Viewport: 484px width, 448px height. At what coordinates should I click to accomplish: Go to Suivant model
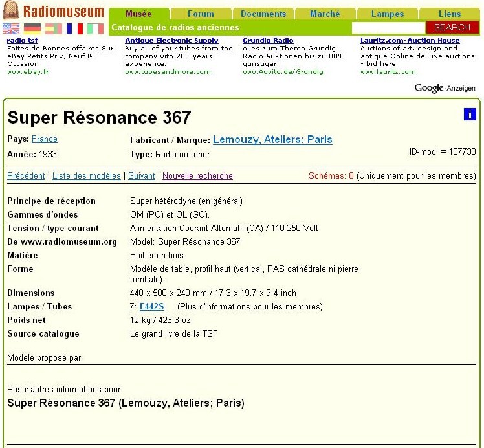point(141,175)
